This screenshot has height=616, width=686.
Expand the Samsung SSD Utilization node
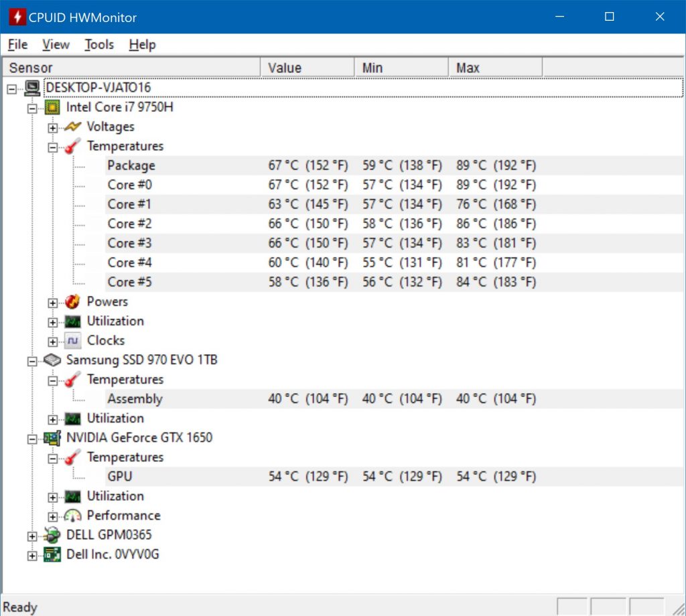(52, 420)
